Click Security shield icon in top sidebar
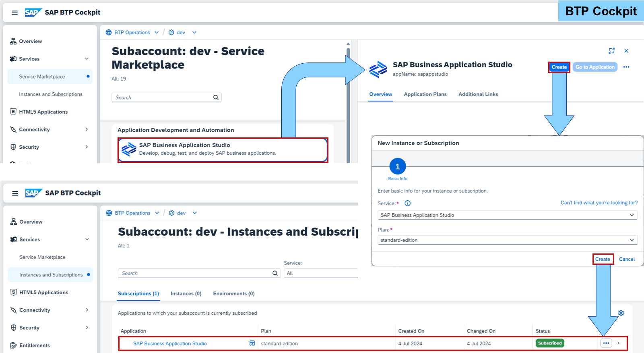The image size is (644, 353). [x=13, y=147]
